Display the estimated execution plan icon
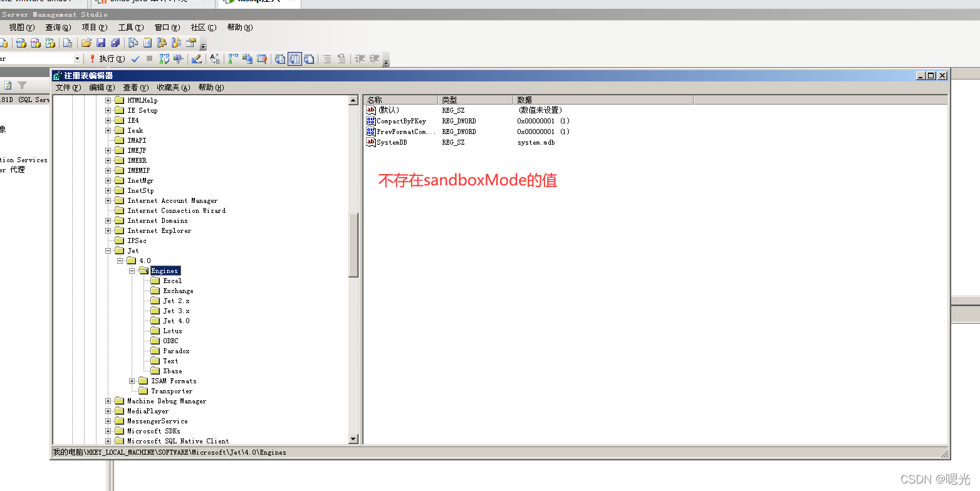This screenshot has width=980, height=491. (x=164, y=59)
